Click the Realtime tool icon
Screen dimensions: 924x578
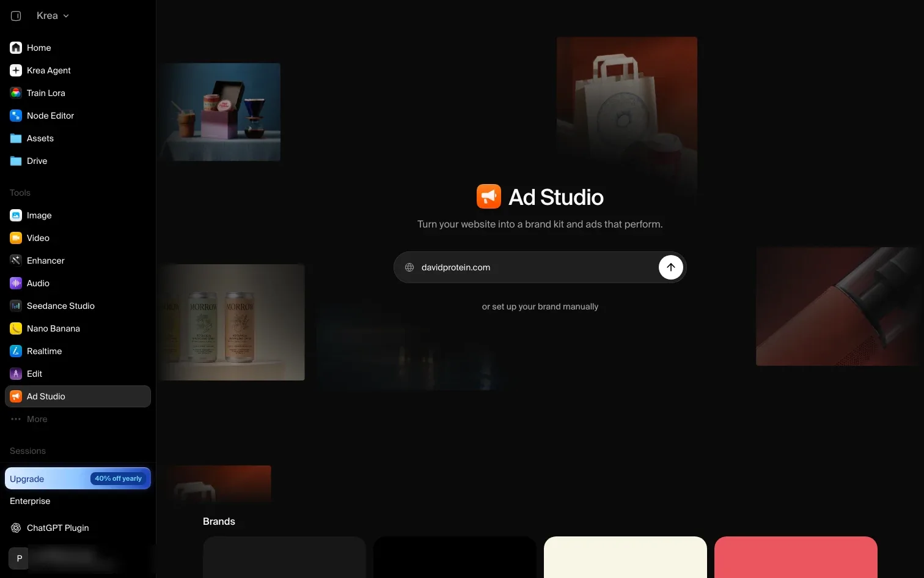click(16, 351)
